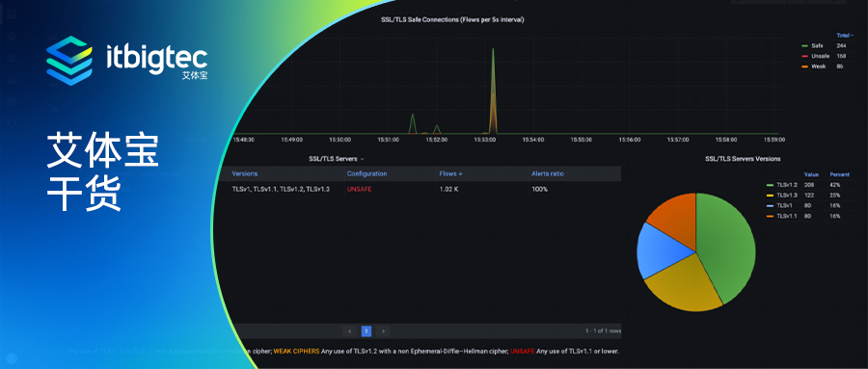Click the 100% alerts ratio cell
This screenshot has height=369, width=868.
539,189
